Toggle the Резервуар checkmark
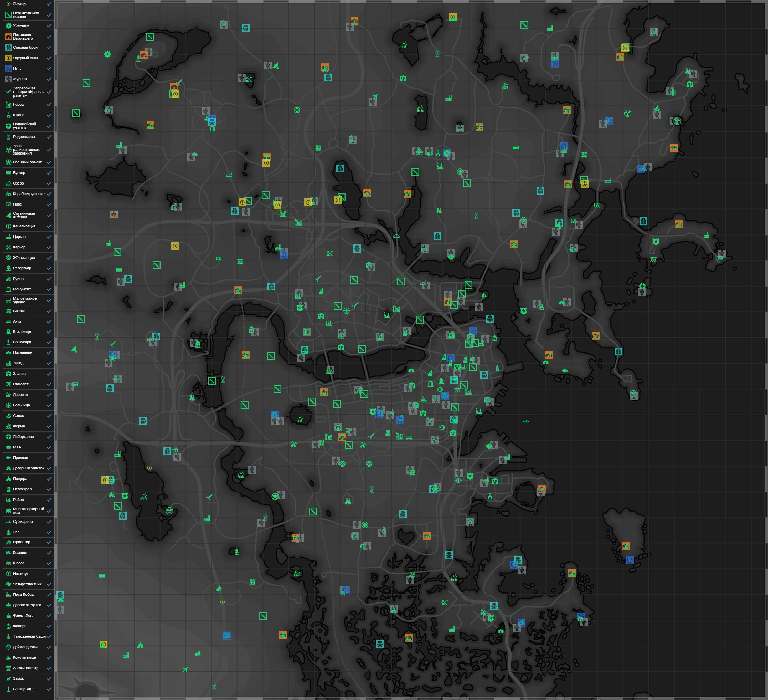 pyautogui.click(x=49, y=268)
